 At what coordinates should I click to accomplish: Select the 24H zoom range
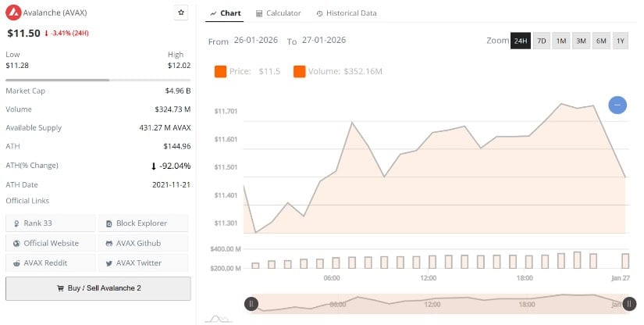pyautogui.click(x=521, y=41)
